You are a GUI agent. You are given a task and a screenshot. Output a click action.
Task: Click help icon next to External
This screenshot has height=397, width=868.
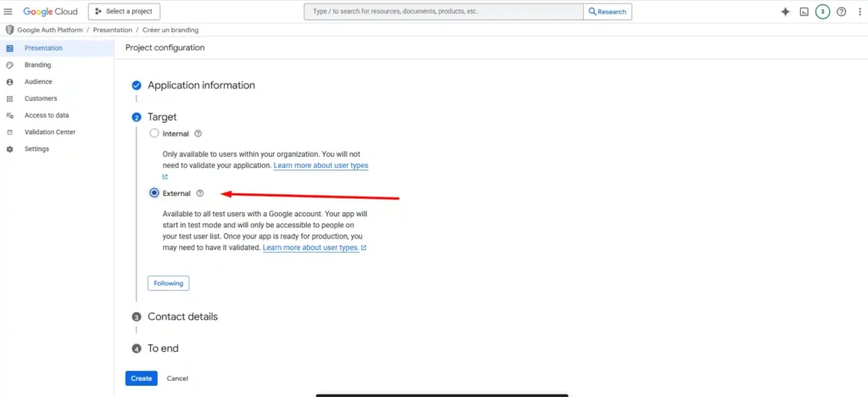click(x=200, y=193)
